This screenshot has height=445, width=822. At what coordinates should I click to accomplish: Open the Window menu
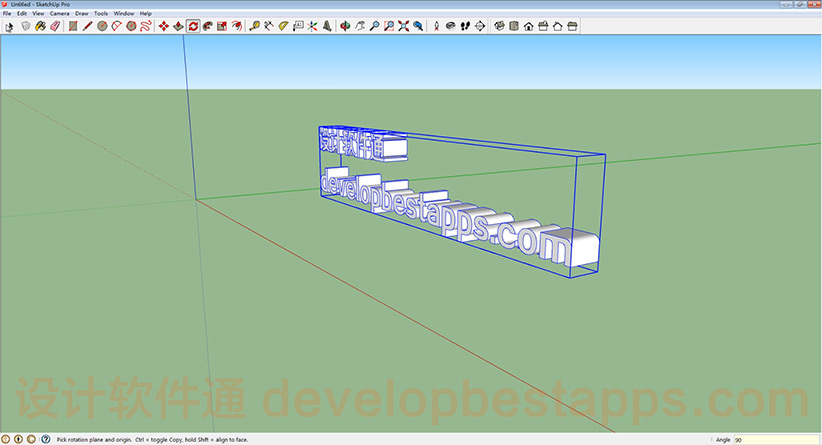[x=124, y=14]
